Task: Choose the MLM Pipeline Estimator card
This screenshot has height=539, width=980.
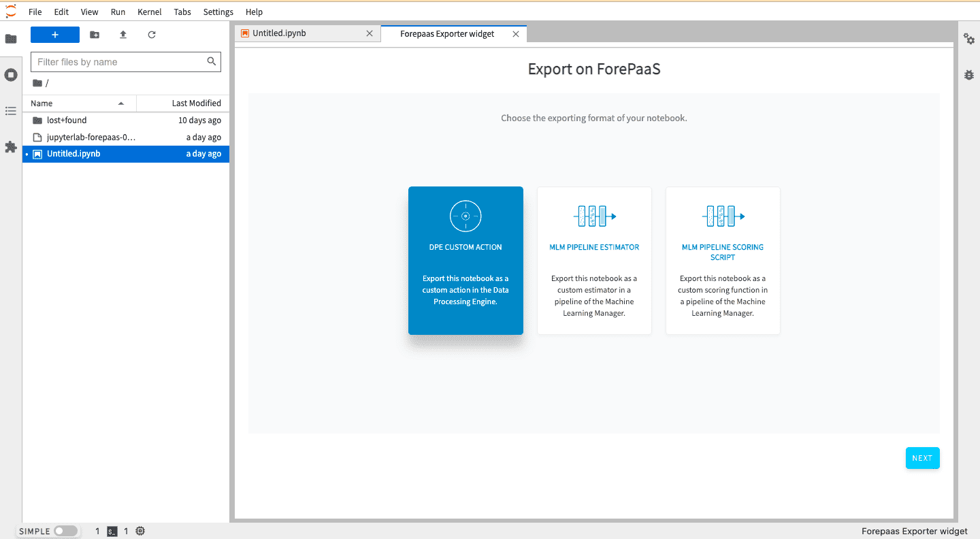Action: 595,261
